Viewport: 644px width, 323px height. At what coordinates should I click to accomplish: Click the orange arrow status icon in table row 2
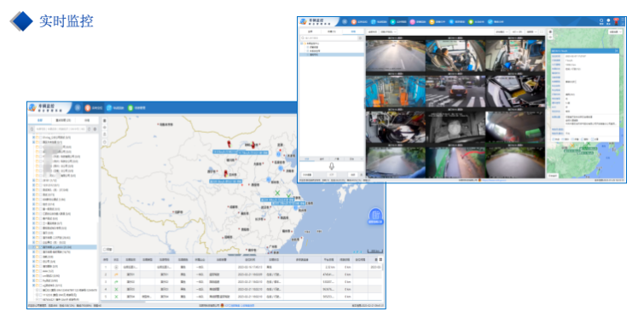click(116, 274)
